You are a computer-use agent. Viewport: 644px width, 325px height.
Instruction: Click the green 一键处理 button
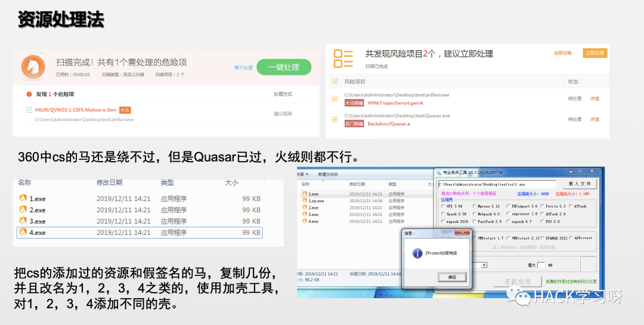(x=284, y=67)
